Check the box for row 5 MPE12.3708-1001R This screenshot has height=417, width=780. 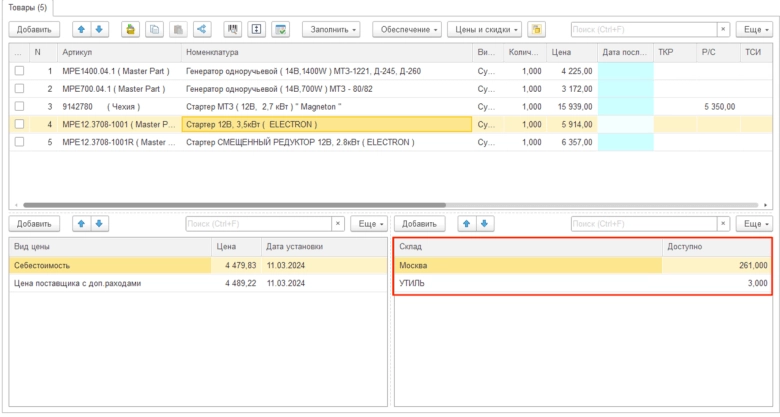(19, 142)
